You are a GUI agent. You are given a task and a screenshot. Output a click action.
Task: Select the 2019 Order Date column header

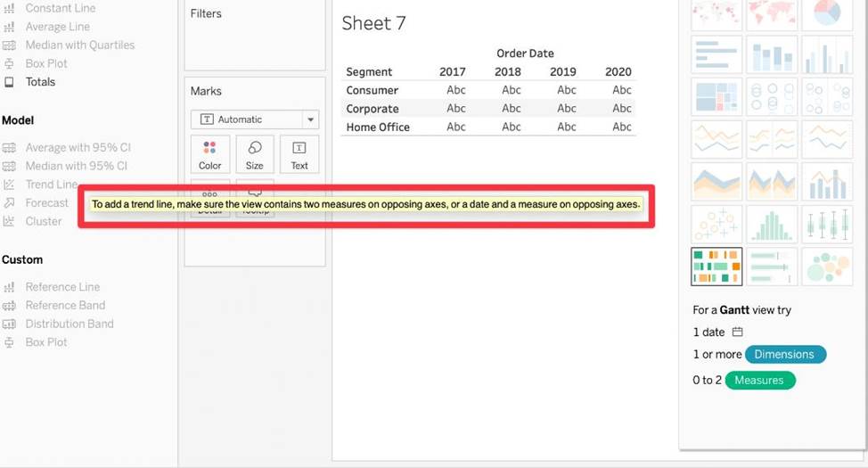562,72
